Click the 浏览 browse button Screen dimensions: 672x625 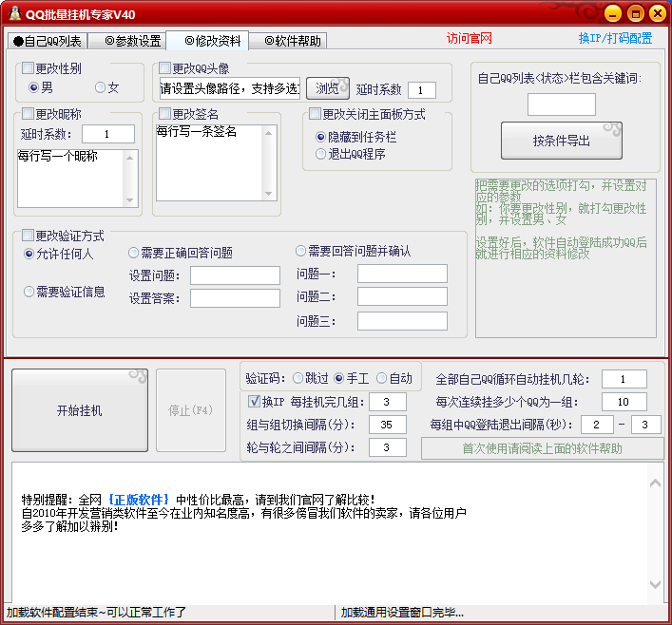(x=327, y=88)
